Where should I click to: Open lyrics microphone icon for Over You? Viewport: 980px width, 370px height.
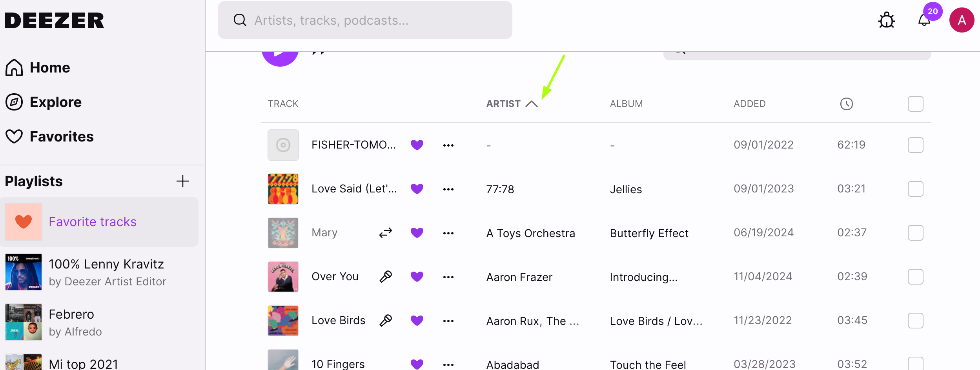(x=386, y=277)
